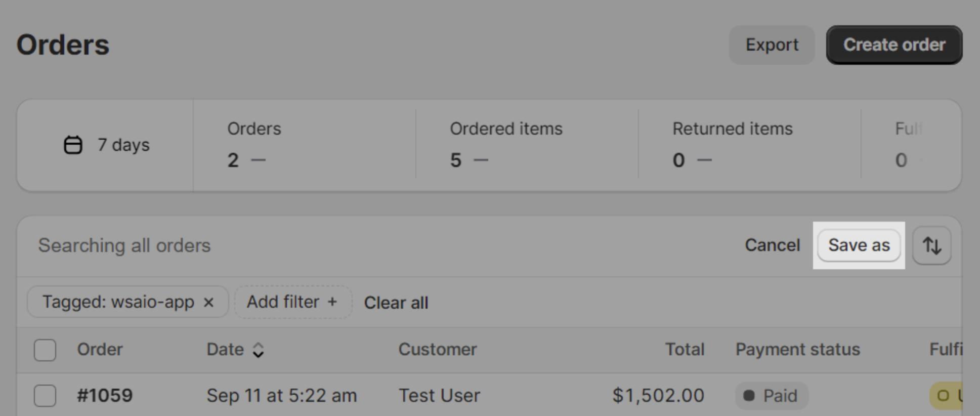Sort by Date using the arrows icon
Image resolution: width=980 pixels, height=416 pixels.
258,350
